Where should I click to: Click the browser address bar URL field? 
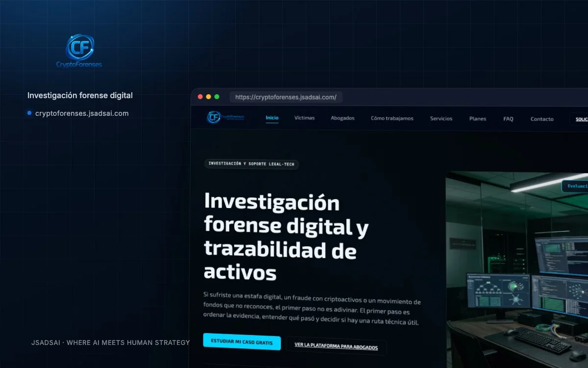click(286, 97)
